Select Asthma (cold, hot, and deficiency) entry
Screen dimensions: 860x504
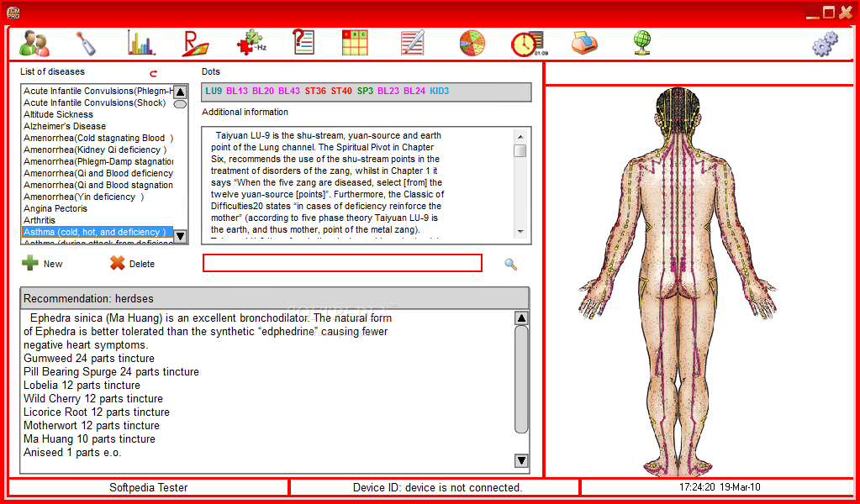pos(98,233)
